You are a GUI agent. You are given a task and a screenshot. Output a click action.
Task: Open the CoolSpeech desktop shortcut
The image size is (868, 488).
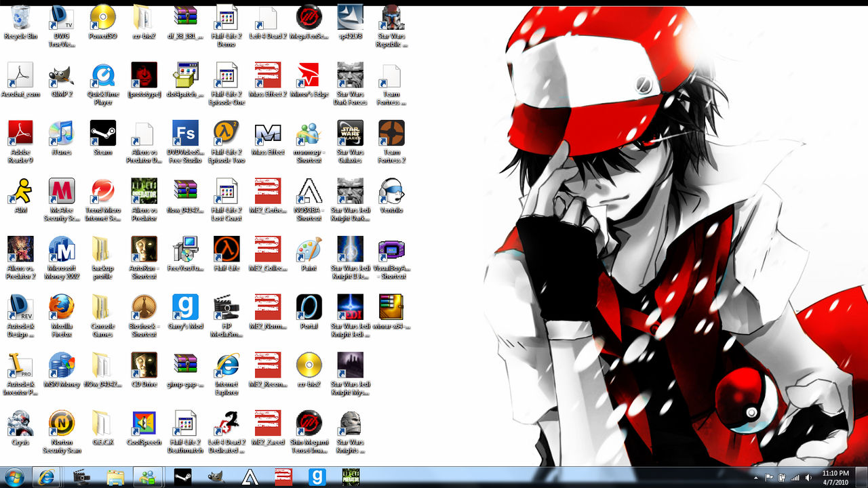(x=144, y=428)
